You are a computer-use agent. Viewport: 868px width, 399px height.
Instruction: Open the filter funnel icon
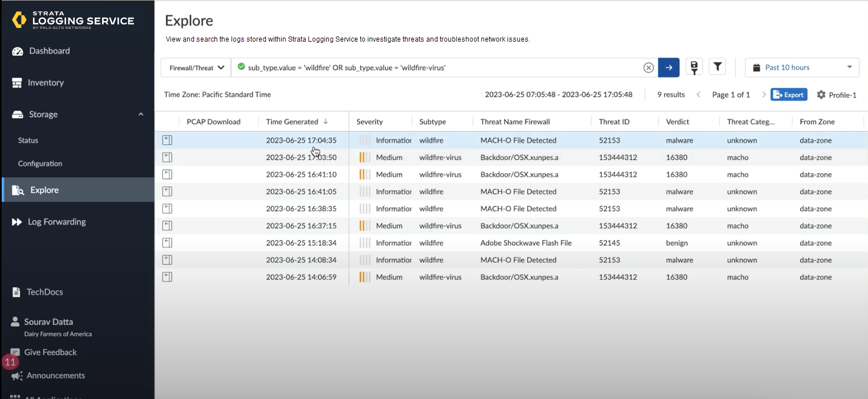click(x=717, y=67)
